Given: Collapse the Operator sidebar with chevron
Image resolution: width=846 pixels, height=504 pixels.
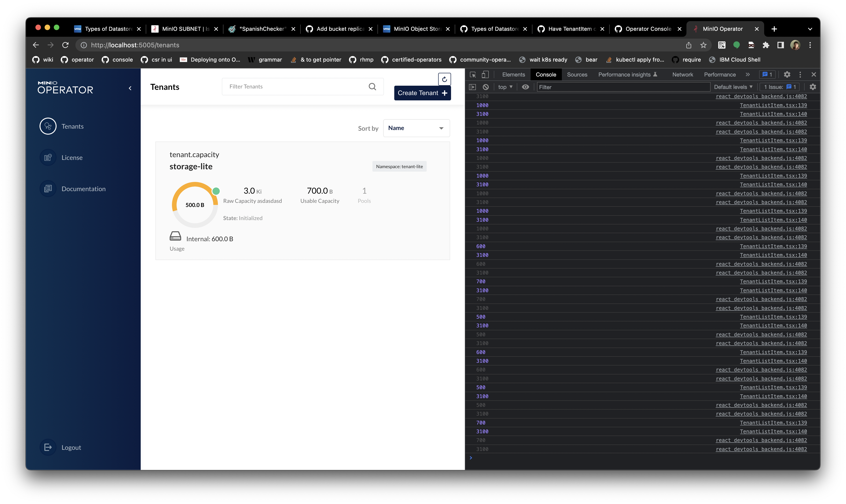Looking at the screenshot, I should tap(130, 88).
